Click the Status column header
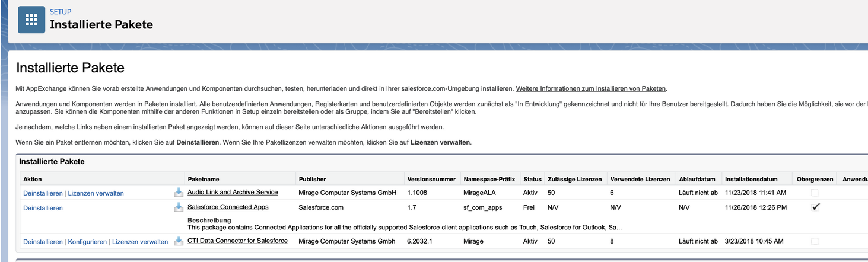Screen dimensions: 868x262 (x=532, y=179)
